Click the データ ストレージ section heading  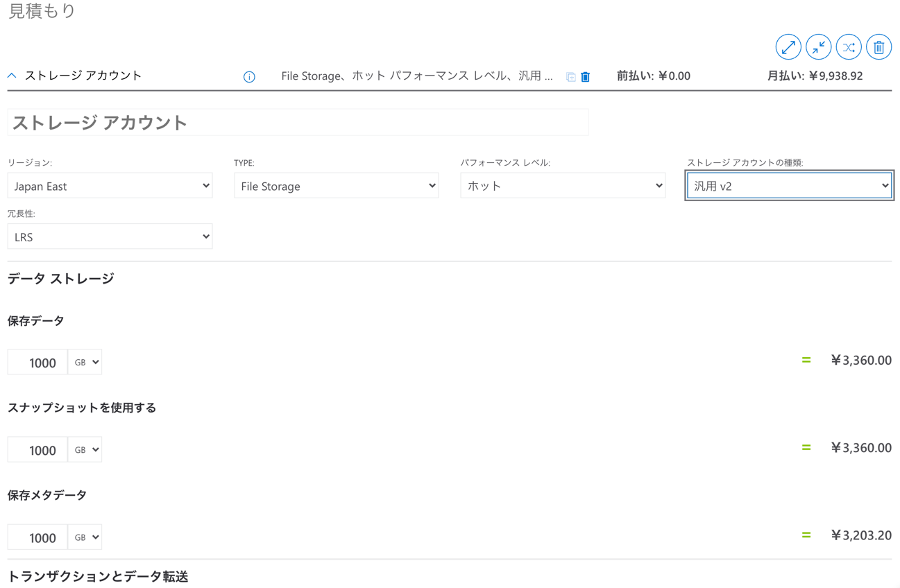(61, 279)
